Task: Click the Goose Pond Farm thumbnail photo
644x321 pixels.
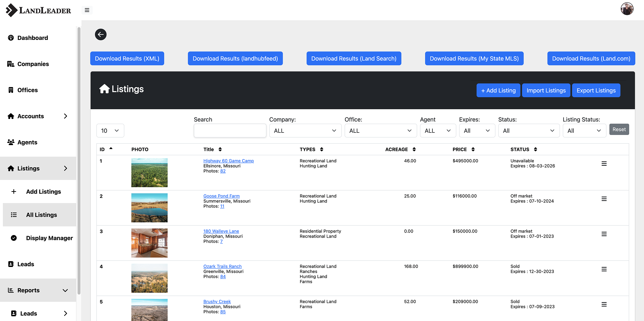Action: click(149, 208)
